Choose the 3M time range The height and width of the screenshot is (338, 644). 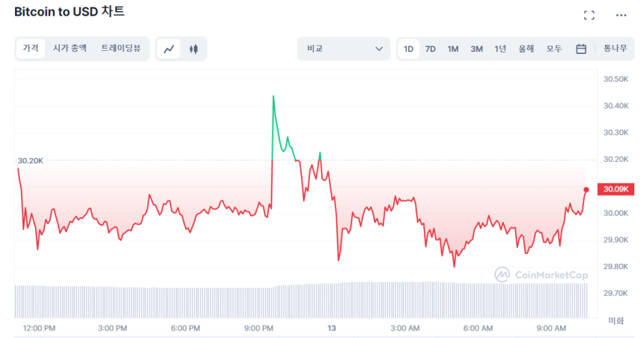point(476,49)
